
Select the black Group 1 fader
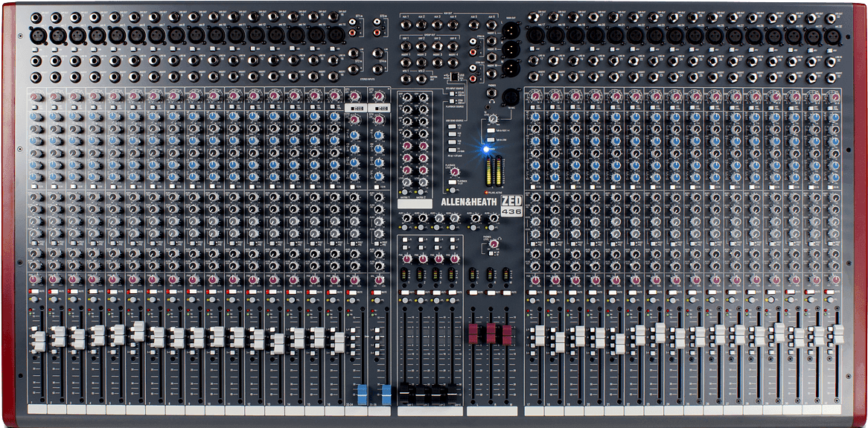click(405, 392)
